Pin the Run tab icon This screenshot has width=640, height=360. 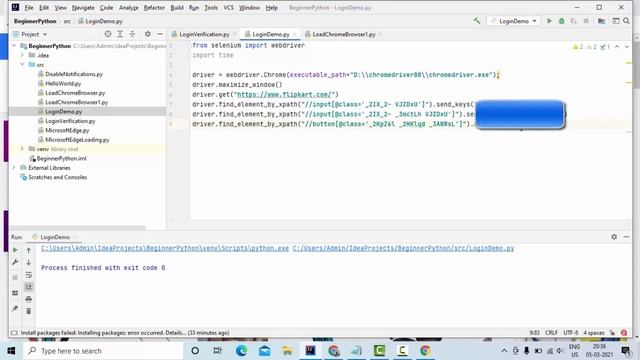[15, 309]
